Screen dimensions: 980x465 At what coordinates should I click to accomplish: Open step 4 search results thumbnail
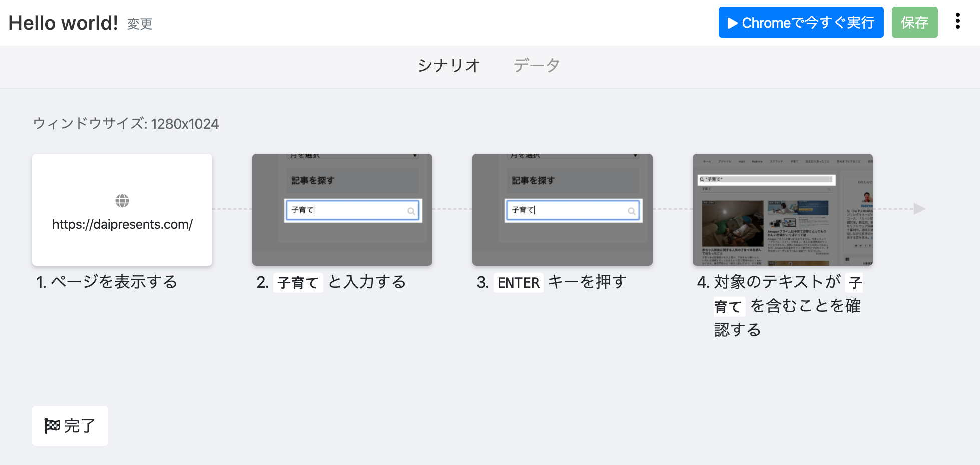[783, 210]
